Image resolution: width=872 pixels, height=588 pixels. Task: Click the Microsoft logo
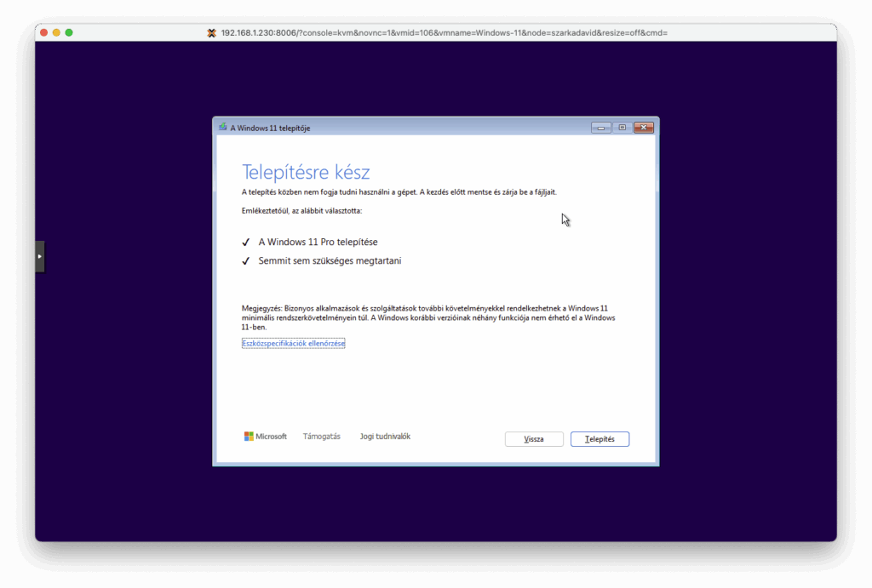[266, 437]
